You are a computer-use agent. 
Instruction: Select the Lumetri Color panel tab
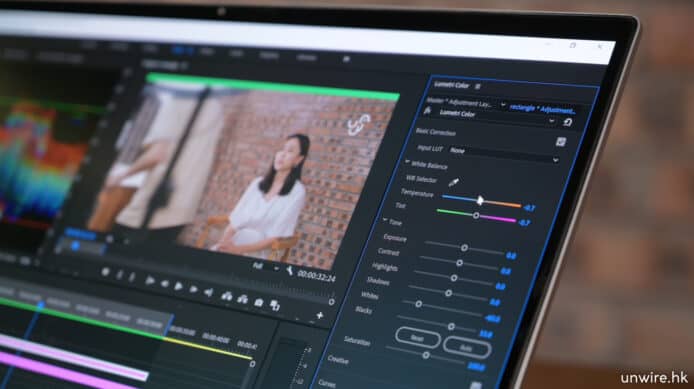tap(451, 85)
